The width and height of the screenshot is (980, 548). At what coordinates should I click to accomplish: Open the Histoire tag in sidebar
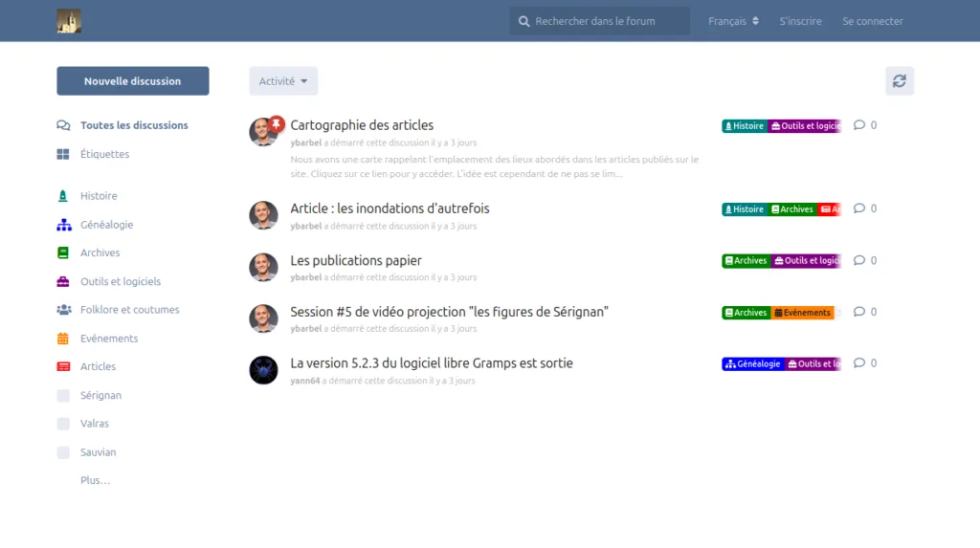tap(98, 196)
